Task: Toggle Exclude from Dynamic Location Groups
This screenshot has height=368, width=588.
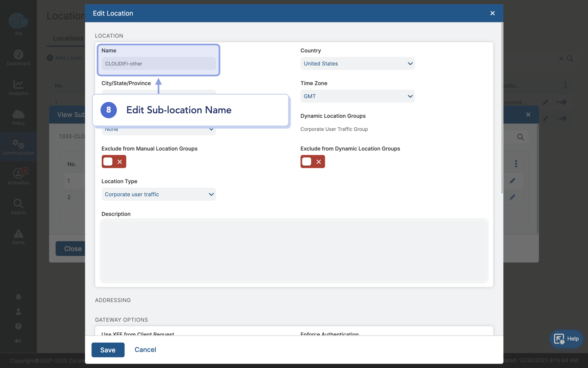Action: click(312, 162)
